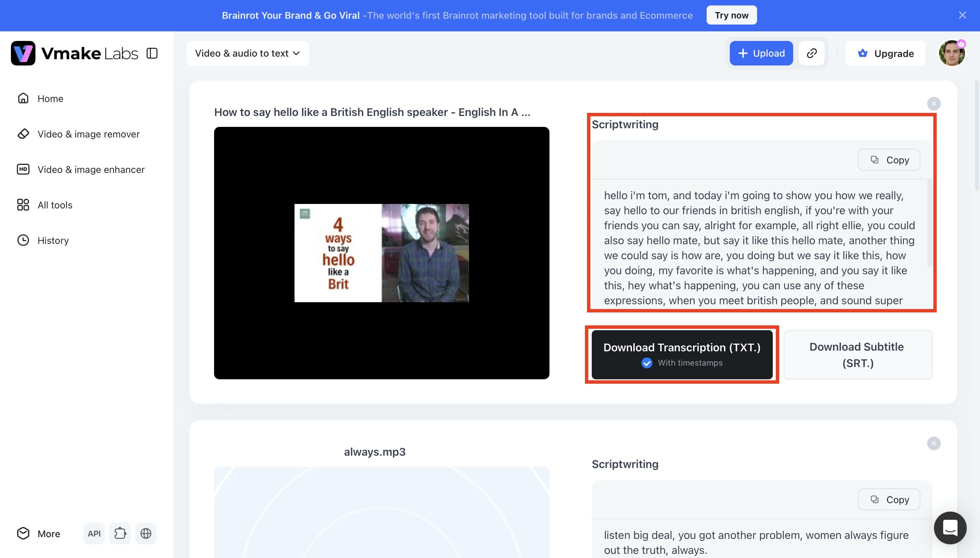Copy the first Scriptwriting transcript
This screenshot has width=980, height=558.
coord(889,160)
